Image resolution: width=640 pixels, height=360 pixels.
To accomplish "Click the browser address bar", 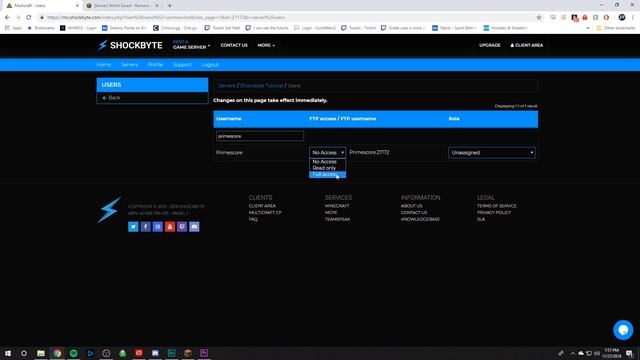I will point(286,18).
